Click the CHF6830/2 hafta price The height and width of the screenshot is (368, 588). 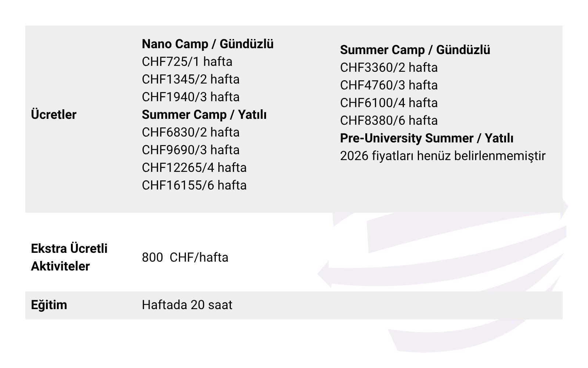coord(191,132)
